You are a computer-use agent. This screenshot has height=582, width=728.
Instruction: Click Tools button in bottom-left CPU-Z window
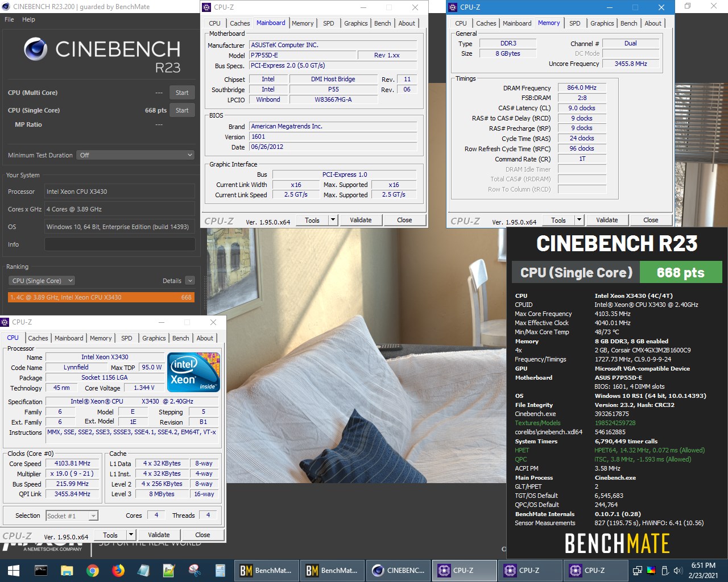pyautogui.click(x=110, y=535)
